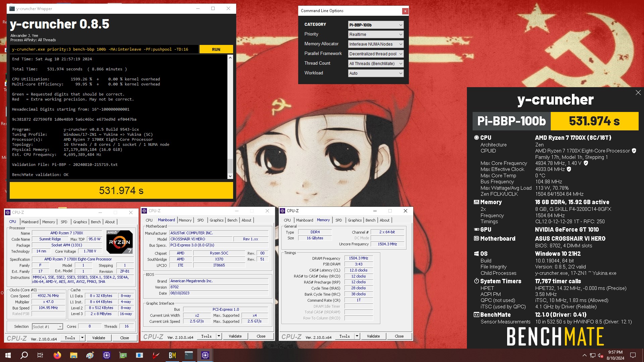
Task: Click the Ryzen 7 logo in CPU-Z
Action: (120, 242)
